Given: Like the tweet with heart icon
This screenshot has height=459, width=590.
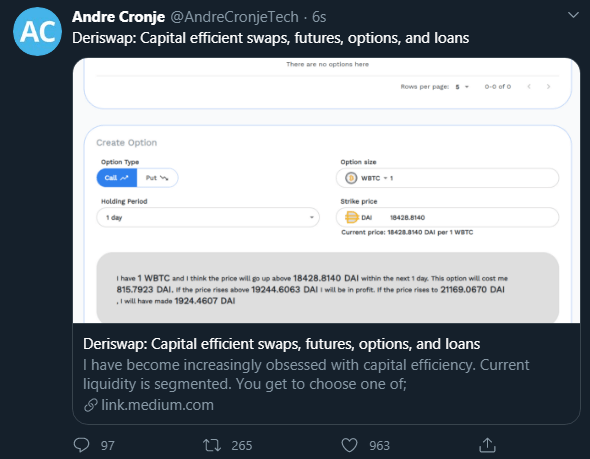Looking at the screenshot, I should tap(349, 445).
